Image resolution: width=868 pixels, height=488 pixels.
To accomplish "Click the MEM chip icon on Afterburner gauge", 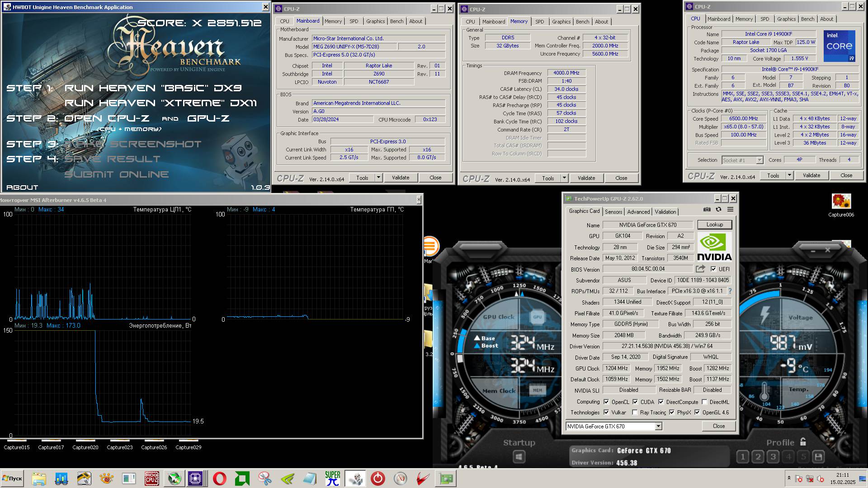I will point(537,390).
